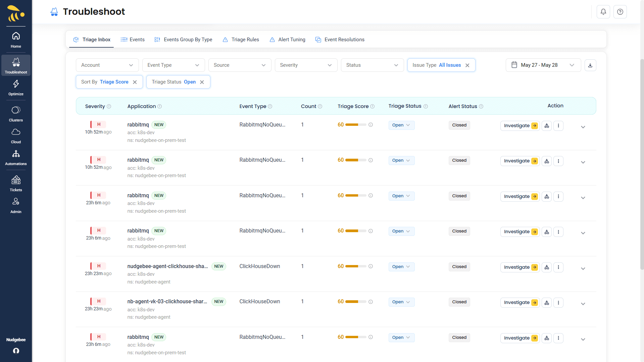The width and height of the screenshot is (644, 362).
Task: Click the Application column info icon
Action: coord(160,106)
